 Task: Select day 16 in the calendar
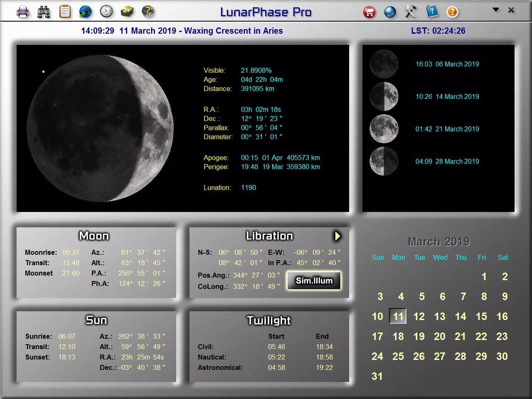(x=502, y=316)
